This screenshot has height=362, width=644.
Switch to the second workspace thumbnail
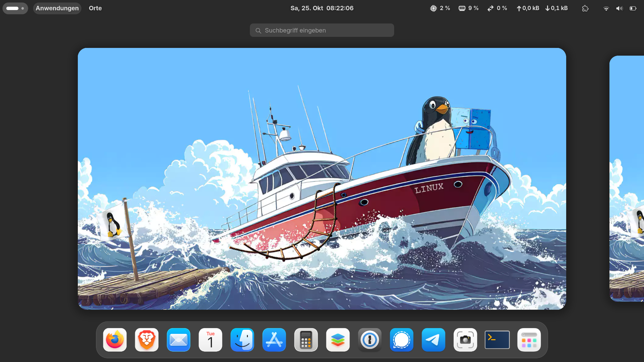pyautogui.click(x=627, y=178)
